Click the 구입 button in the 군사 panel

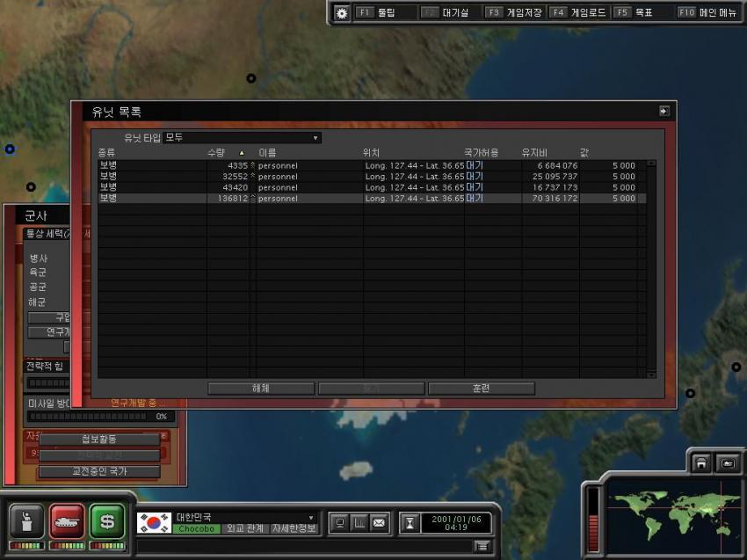(x=49, y=317)
